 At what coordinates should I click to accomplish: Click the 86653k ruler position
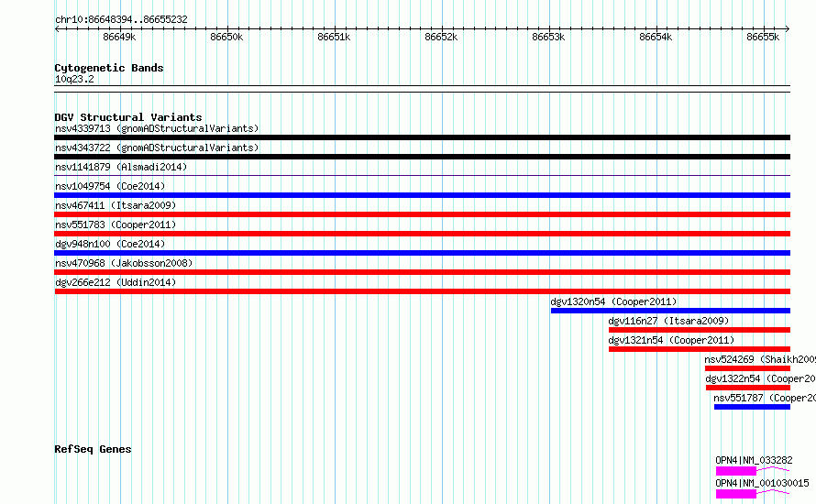point(548,37)
